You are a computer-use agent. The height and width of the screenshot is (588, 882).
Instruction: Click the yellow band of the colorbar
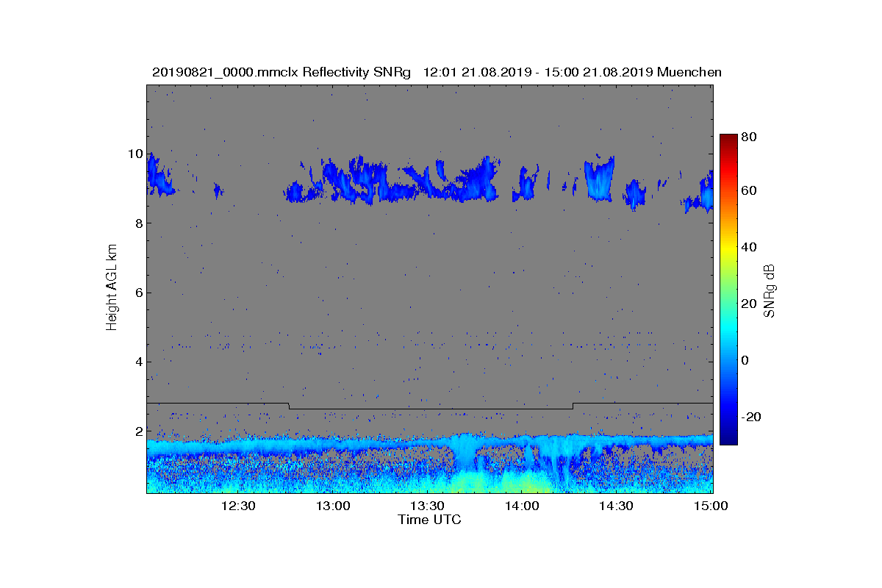[728, 250]
